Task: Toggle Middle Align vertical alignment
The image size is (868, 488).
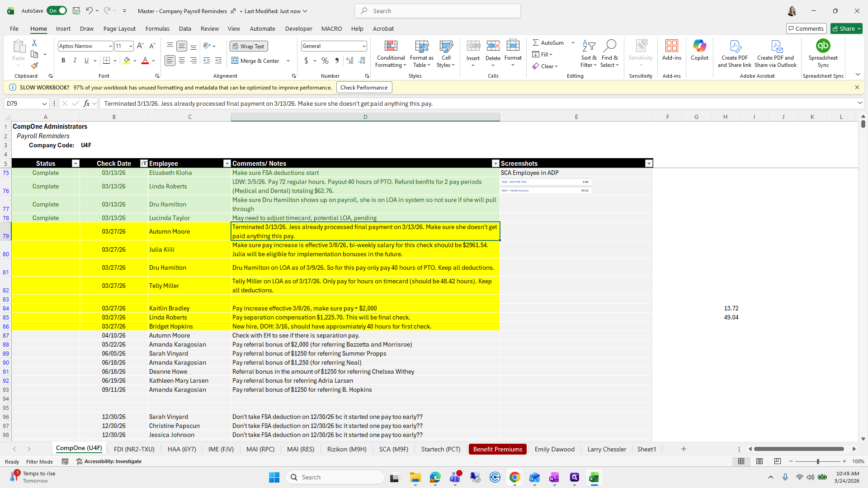Action: coord(182,46)
